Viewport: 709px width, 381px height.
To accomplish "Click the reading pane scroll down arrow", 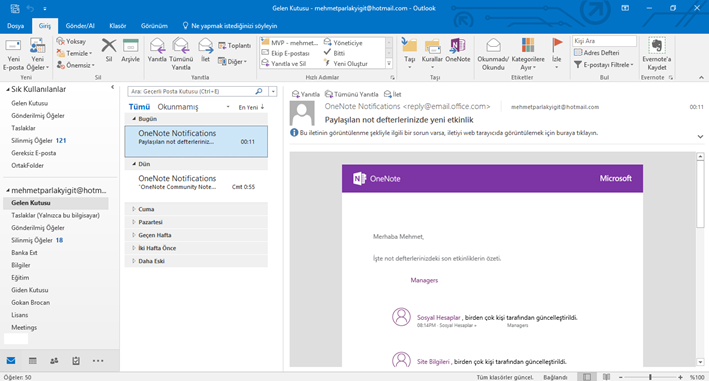I will point(700,362).
